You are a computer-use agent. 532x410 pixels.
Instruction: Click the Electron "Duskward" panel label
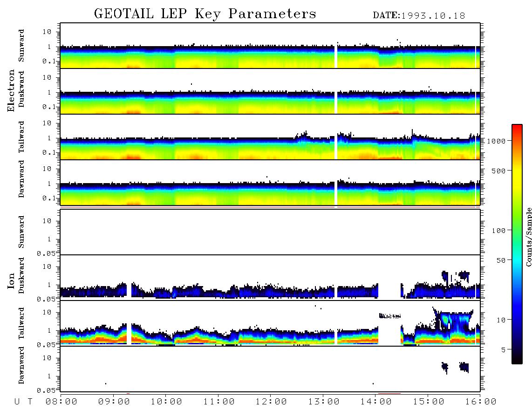(x=21, y=89)
